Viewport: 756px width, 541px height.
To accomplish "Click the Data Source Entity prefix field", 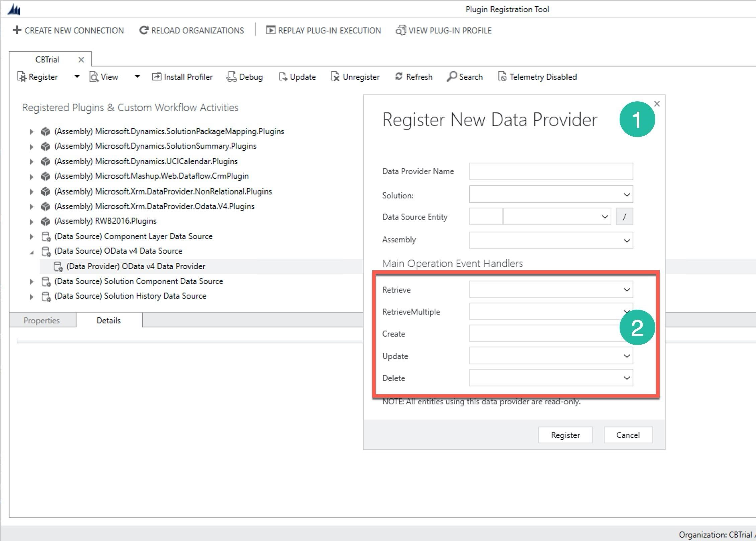I will tap(486, 217).
